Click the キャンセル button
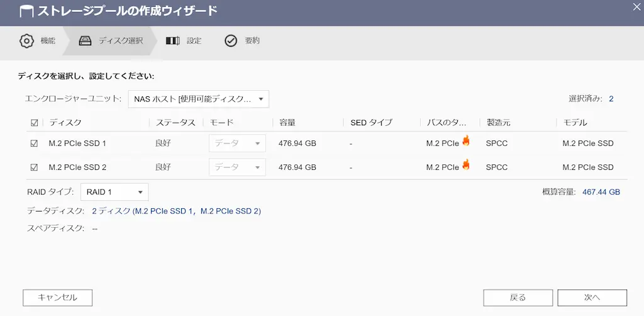The image size is (644, 316). [57, 298]
